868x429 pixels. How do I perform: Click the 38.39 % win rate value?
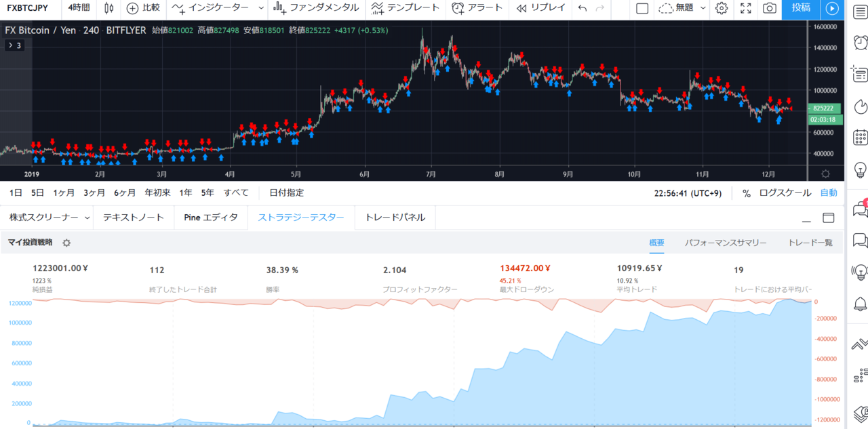pyautogui.click(x=282, y=270)
